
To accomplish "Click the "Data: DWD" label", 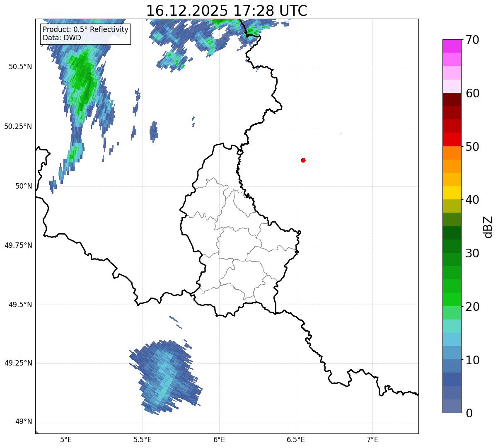I will 62,38.
